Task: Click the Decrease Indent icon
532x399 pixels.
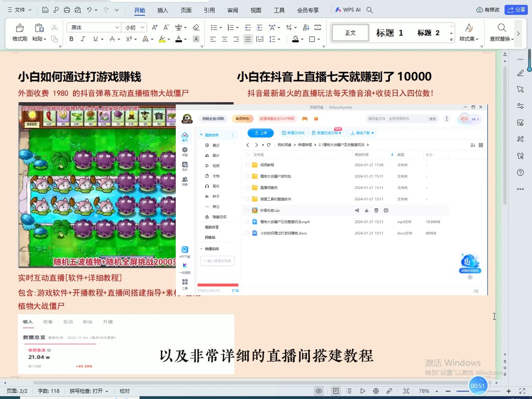Action: tap(248, 27)
